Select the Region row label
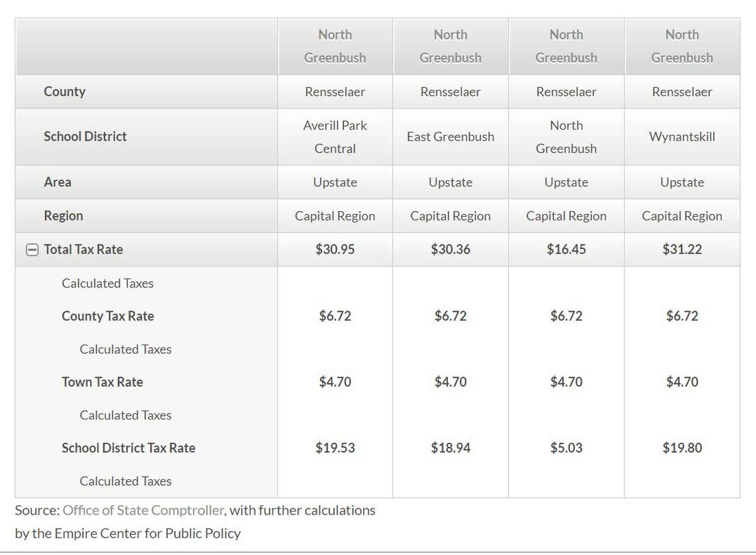The height and width of the screenshot is (555, 756). coord(63,216)
